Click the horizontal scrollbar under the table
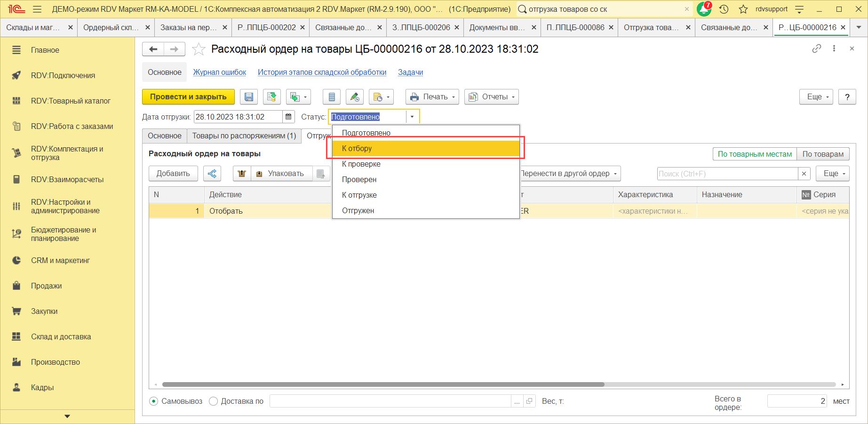868x424 pixels. coord(383,384)
